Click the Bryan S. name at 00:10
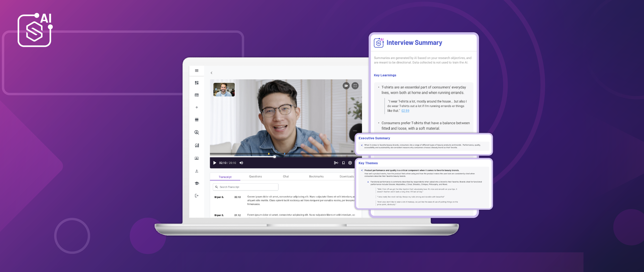The width and height of the screenshot is (644, 272). point(219,197)
